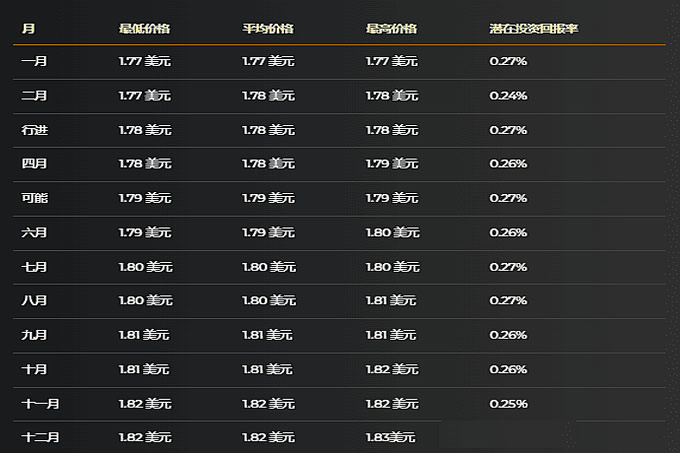
Task: Click the 0.25% return value for 十一月
Action: pos(508,404)
